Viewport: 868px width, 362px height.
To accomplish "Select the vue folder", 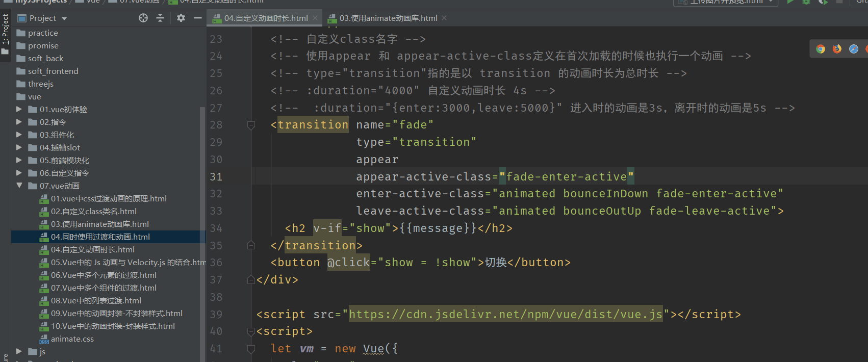I will coord(35,96).
